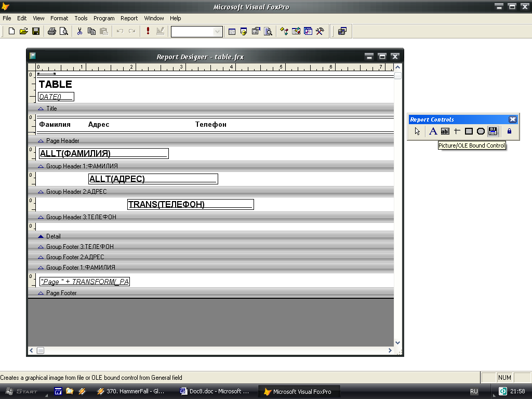Click the Object Browser toolbar icon
The height and width of the screenshot is (399, 532).
pyautogui.click(x=296, y=32)
